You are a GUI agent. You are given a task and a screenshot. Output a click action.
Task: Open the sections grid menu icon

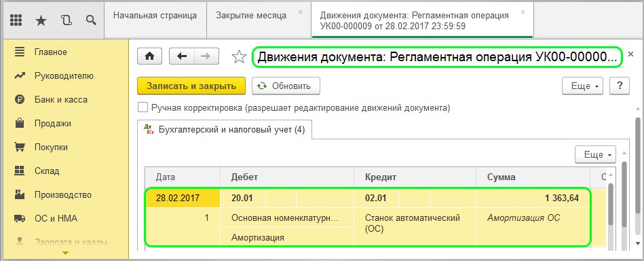16,20
